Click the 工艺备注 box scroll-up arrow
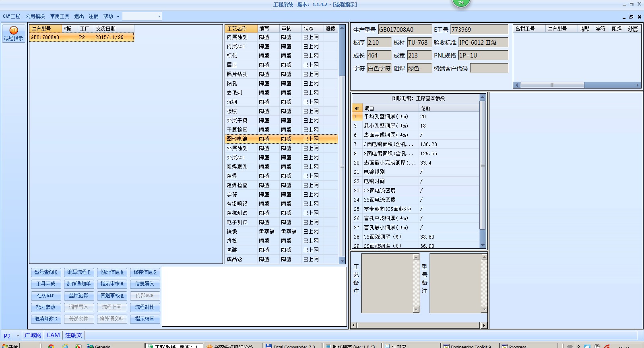This screenshot has width=644, height=348. [416, 257]
